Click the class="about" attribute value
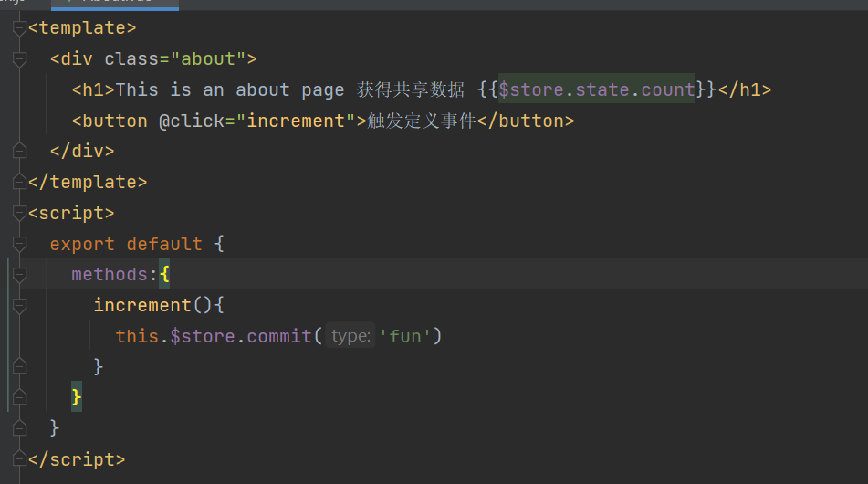868x484 pixels. pos(208,58)
